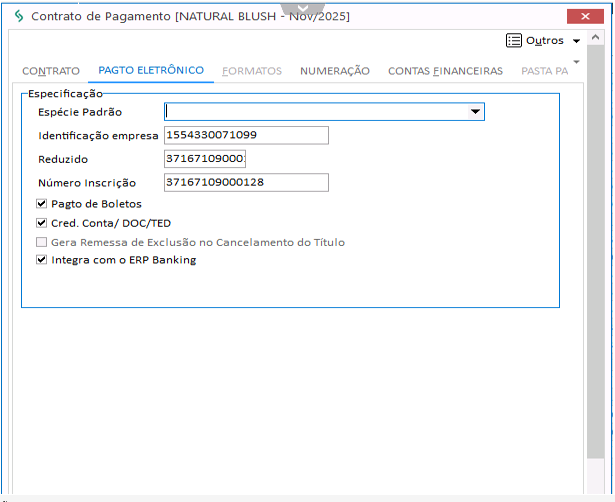Open the Outros list icon
Viewport: 615px width, 502px height.
coord(513,40)
